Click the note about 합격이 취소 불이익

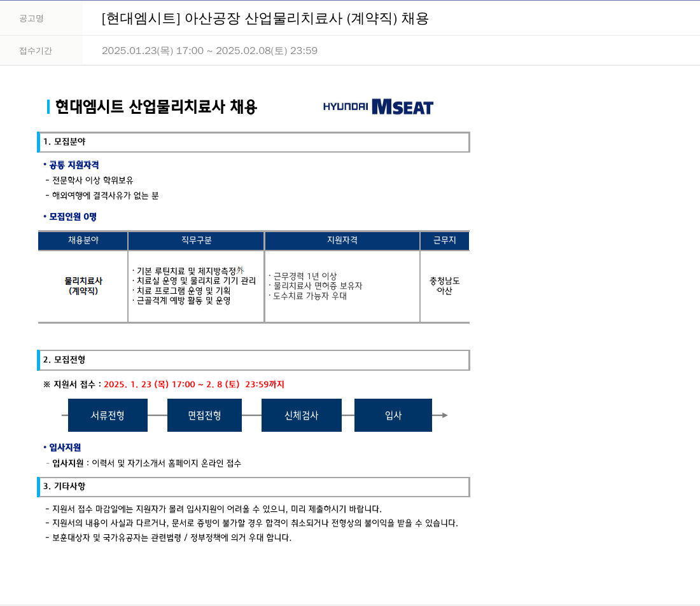tap(252, 523)
